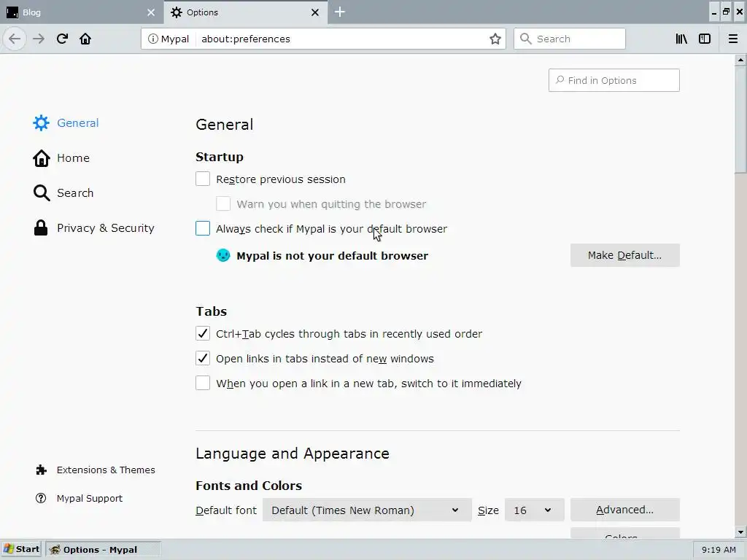
Task: Open the Windows Start button
Action: pos(22,549)
